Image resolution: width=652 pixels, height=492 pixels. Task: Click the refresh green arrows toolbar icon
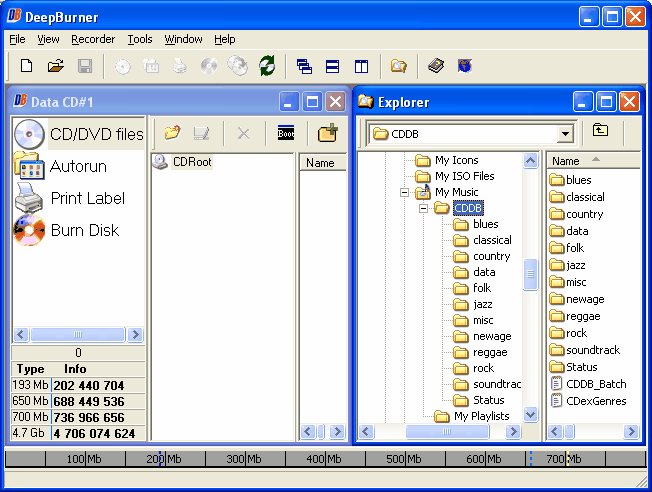point(267,66)
